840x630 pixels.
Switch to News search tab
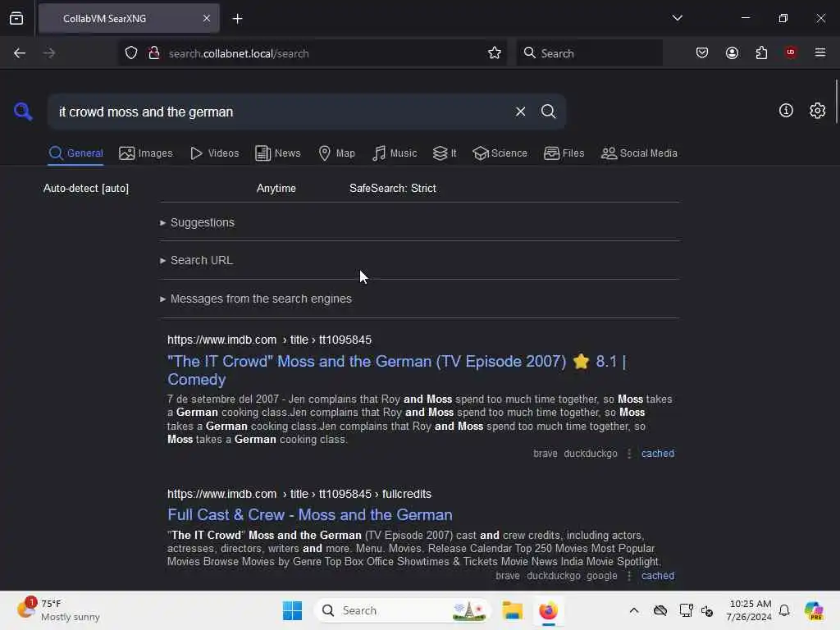pyautogui.click(x=278, y=153)
